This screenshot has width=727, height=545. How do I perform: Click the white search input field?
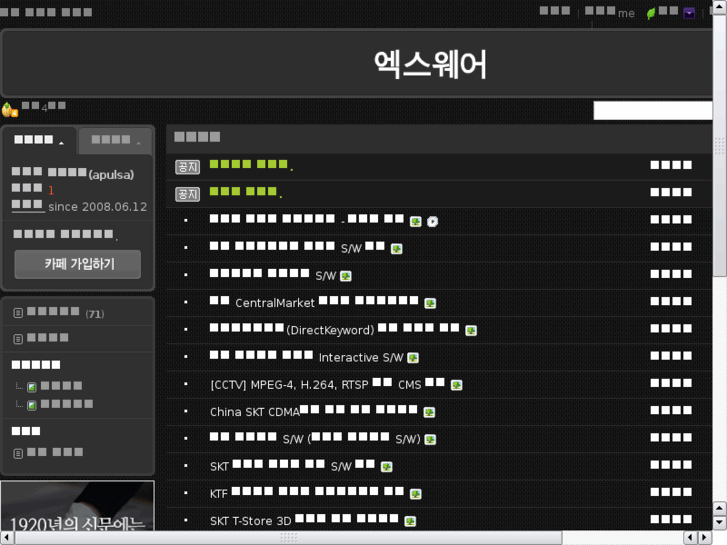[653, 111]
